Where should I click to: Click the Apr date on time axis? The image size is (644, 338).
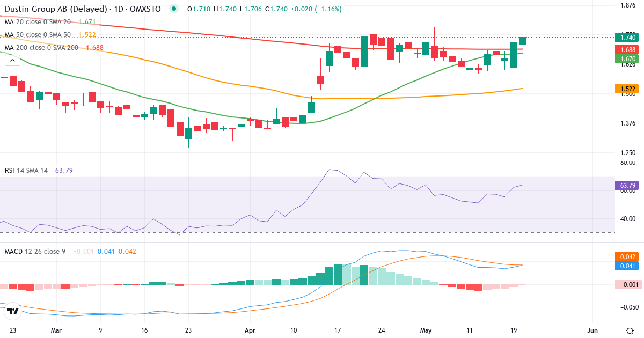251,330
